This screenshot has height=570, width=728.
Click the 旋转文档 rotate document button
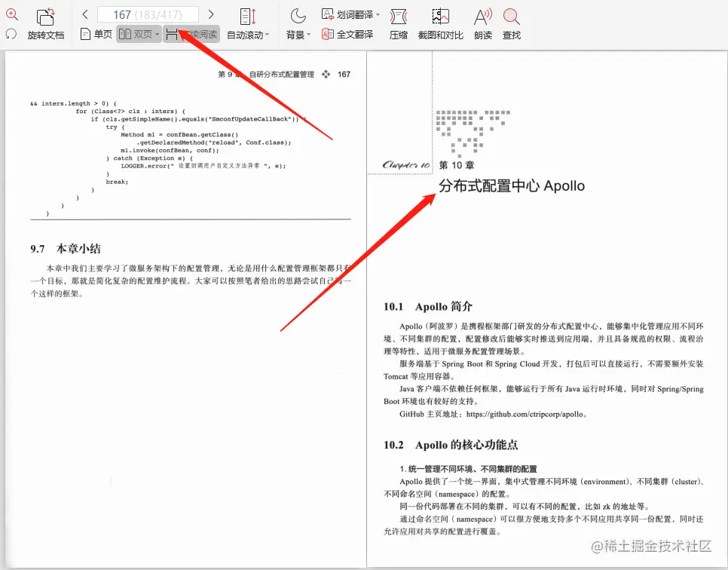pos(45,24)
